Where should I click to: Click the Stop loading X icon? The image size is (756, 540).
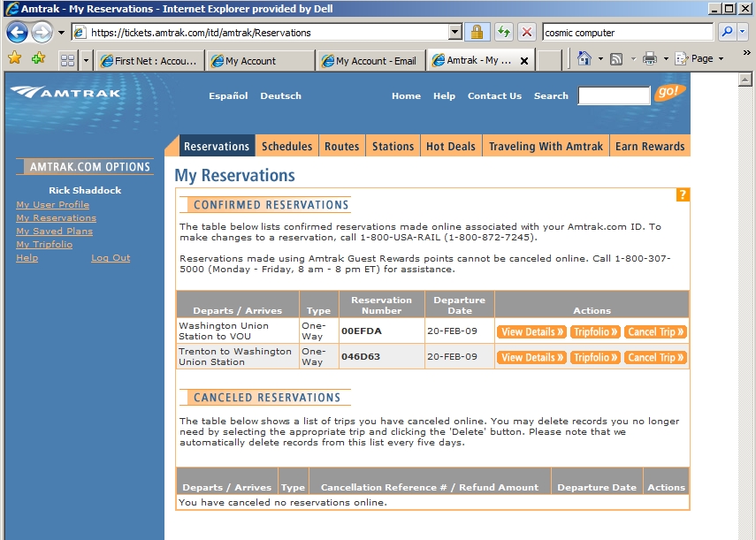point(527,33)
